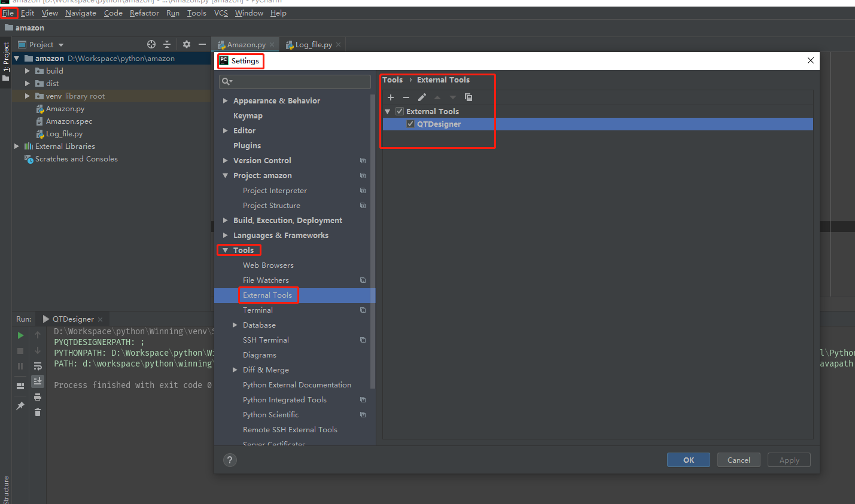The height and width of the screenshot is (504, 855).
Task: Uncheck the QTDesigner checkbox
Action: coord(410,124)
